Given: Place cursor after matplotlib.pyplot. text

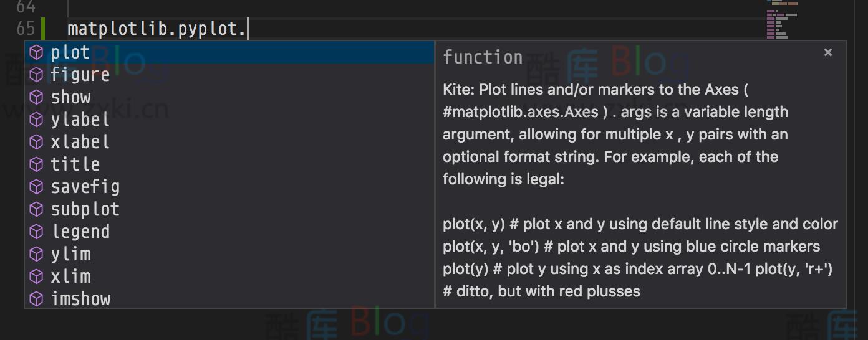Looking at the screenshot, I should [x=248, y=29].
